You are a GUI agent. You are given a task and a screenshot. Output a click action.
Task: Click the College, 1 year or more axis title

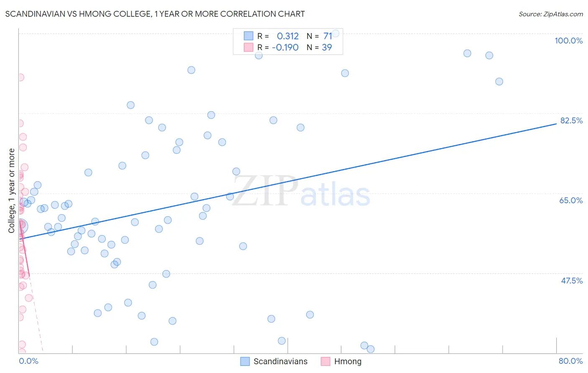pyautogui.click(x=11, y=191)
